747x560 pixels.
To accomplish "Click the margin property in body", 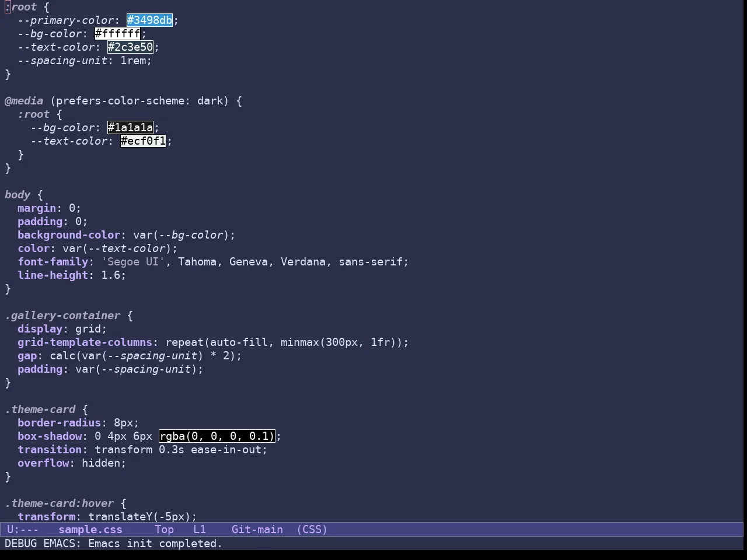I will pyautogui.click(x=37, y=208).
